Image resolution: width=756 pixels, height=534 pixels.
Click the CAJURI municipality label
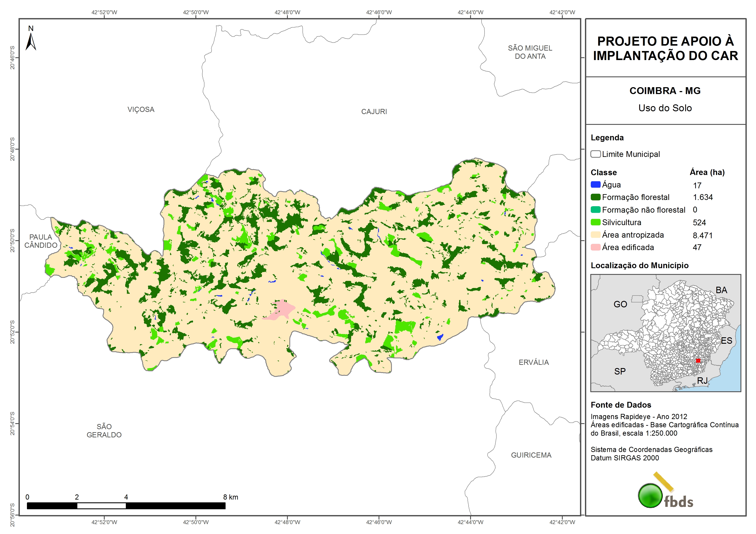tap(374, 111)
